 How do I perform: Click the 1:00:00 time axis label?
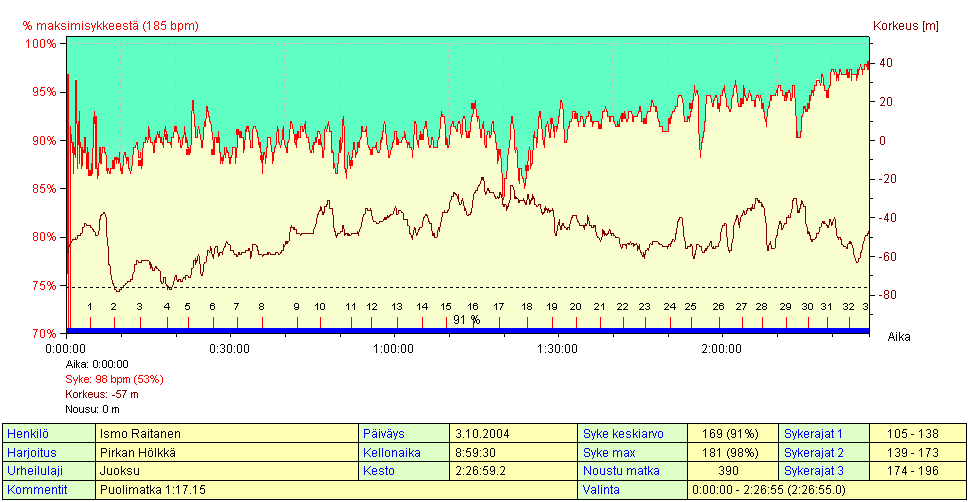pyautogui.click(x=393, y=348)
